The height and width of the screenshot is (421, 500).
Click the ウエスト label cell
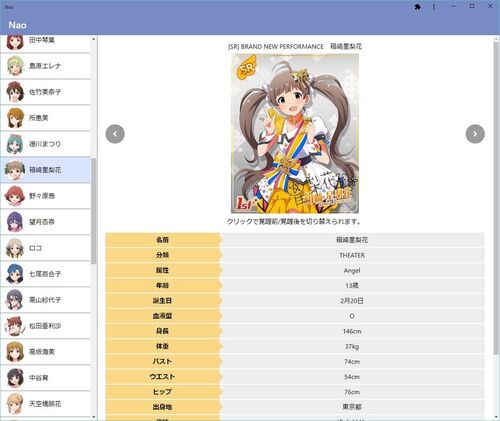[163, 377]
